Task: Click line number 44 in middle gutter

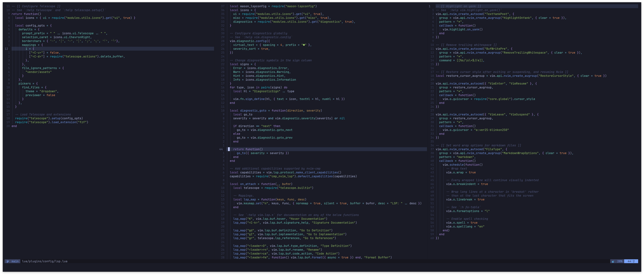Action: pos(221,149)
